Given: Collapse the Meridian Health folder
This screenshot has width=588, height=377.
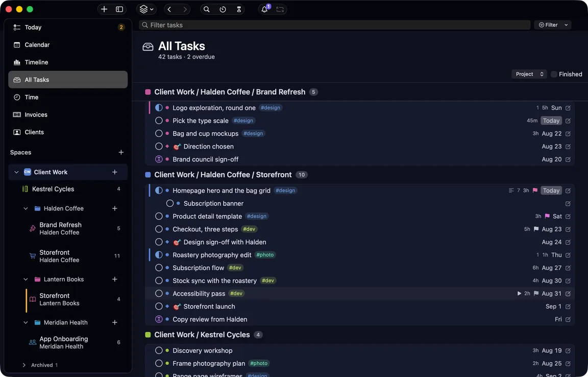Looking at the screenshot, I should click(x=26, y=322).
